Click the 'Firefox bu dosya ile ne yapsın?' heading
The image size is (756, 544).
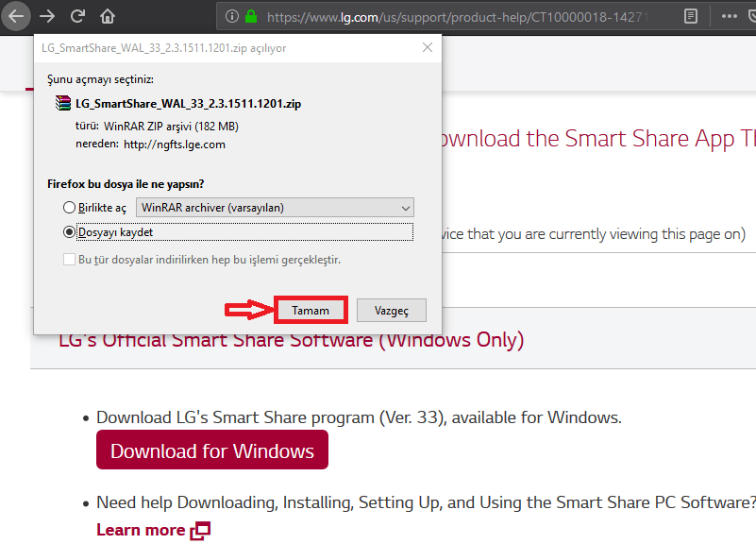click(126, 184)
